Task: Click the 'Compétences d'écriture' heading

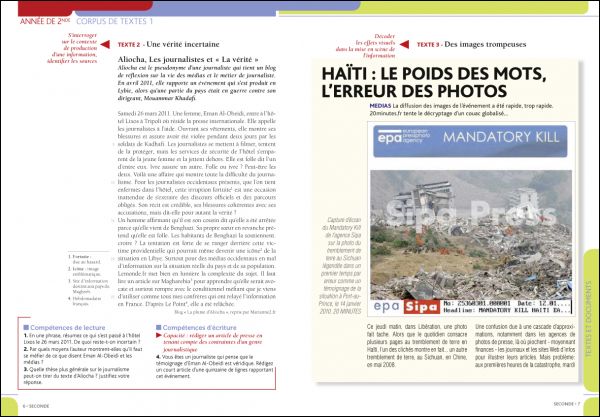Action: pos(199,327)
